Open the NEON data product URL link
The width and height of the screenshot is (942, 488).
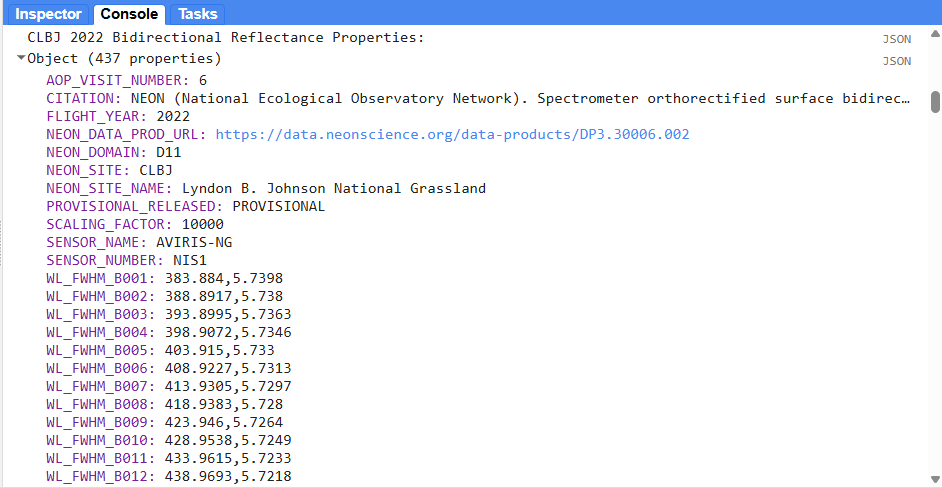tap(452, 135)
